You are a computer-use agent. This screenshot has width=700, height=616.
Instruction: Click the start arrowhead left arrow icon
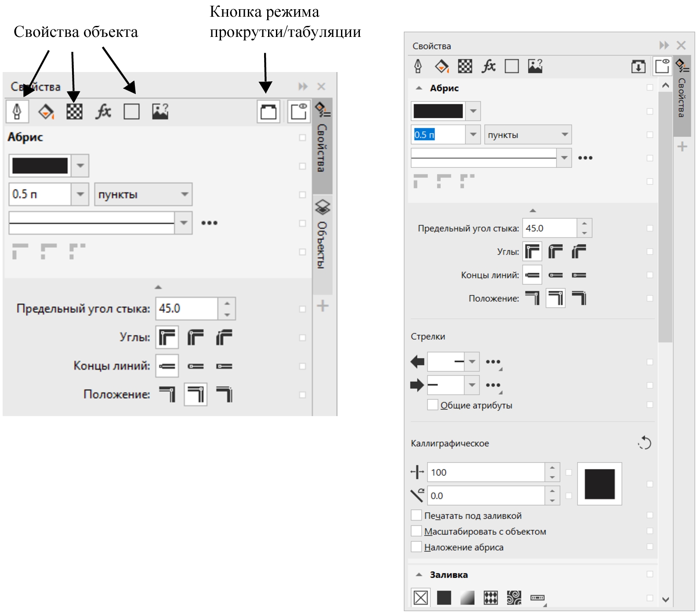tap(417, 362)
